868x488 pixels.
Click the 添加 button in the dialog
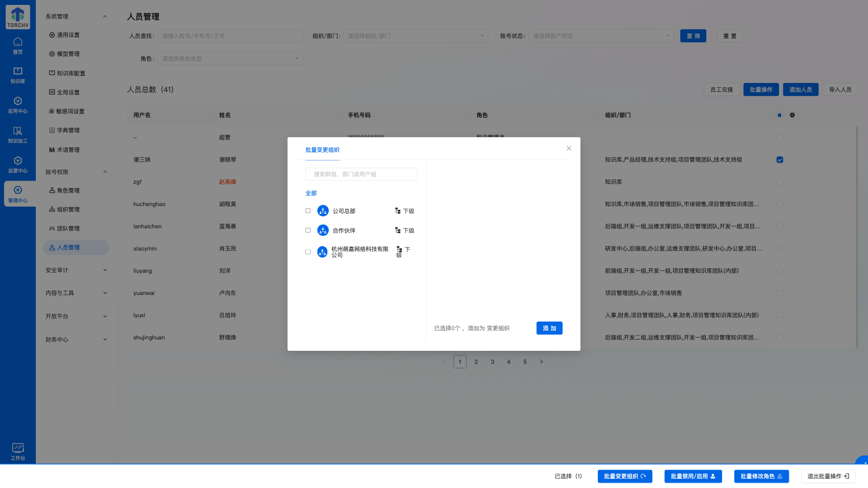(x=549, y=328)
